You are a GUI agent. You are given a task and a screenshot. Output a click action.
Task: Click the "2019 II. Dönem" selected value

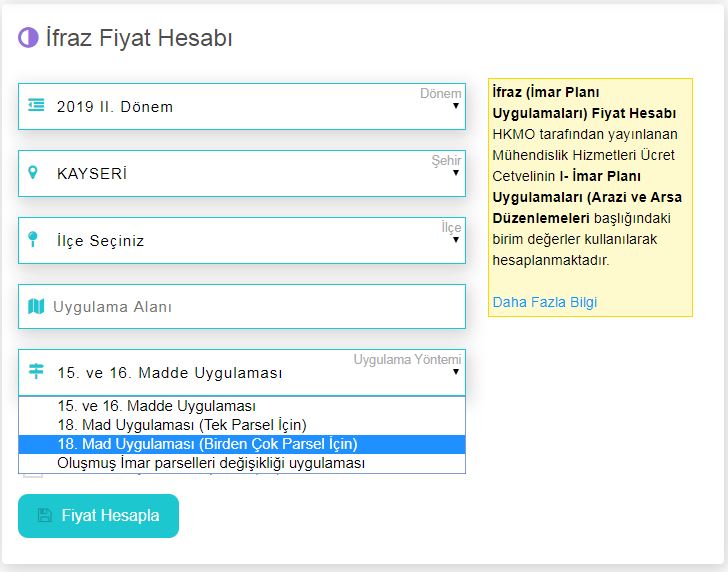[115, 106]
